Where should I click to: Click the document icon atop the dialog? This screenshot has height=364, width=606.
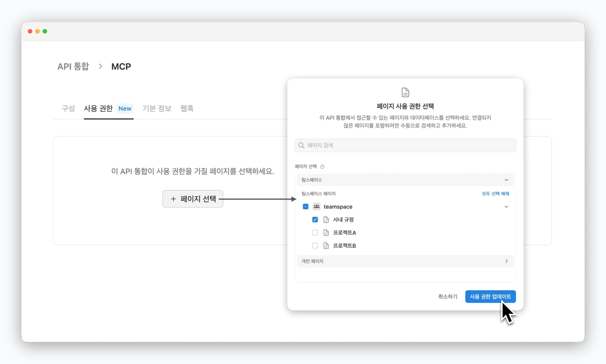coord(405,92)
